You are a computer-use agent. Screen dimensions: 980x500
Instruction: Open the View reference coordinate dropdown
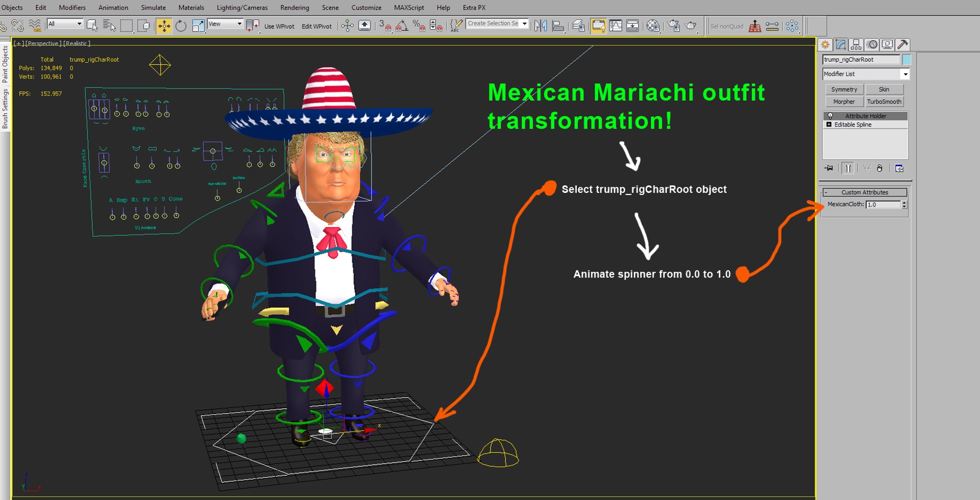(x=225, y=23)
